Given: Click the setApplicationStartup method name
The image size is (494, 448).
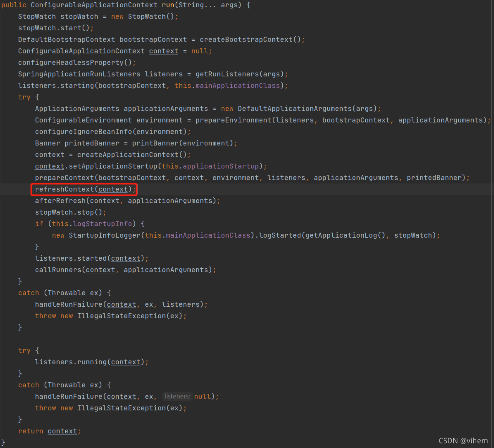Looking at the screenshot, I should pyautogui.click(x=113, y=166).
